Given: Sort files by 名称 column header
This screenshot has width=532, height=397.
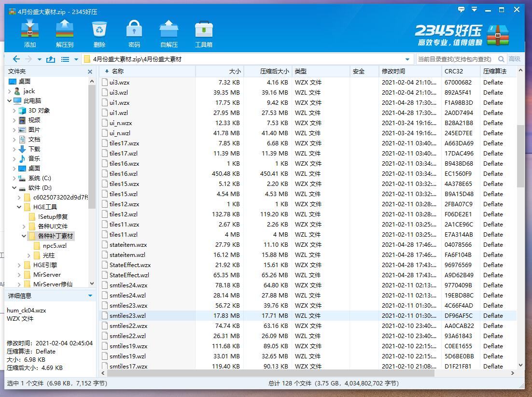Looking at the screenshot, I should 148,71.
